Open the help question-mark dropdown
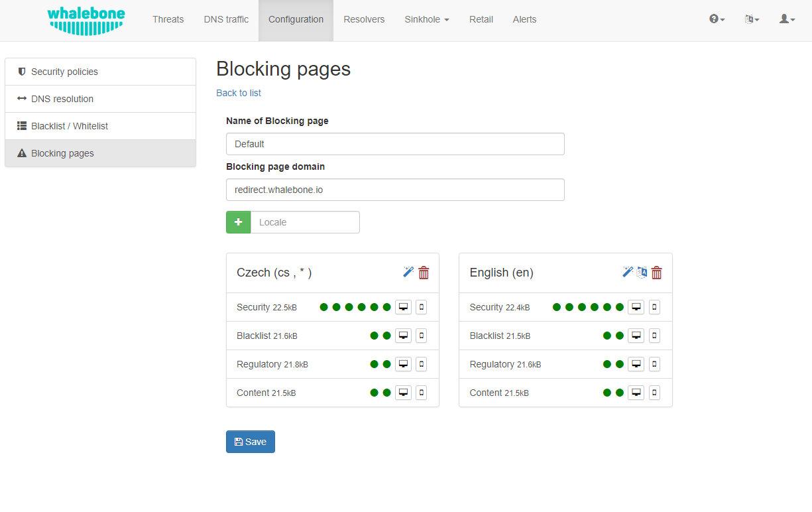The image size is (812, 512). point(717,19)
